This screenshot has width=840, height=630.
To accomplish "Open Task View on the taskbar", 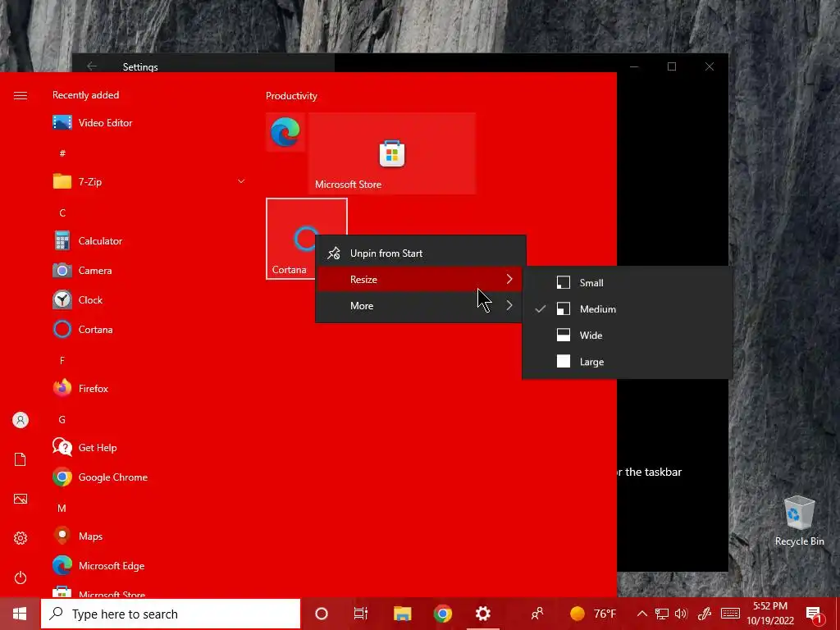I will [361, 614].
